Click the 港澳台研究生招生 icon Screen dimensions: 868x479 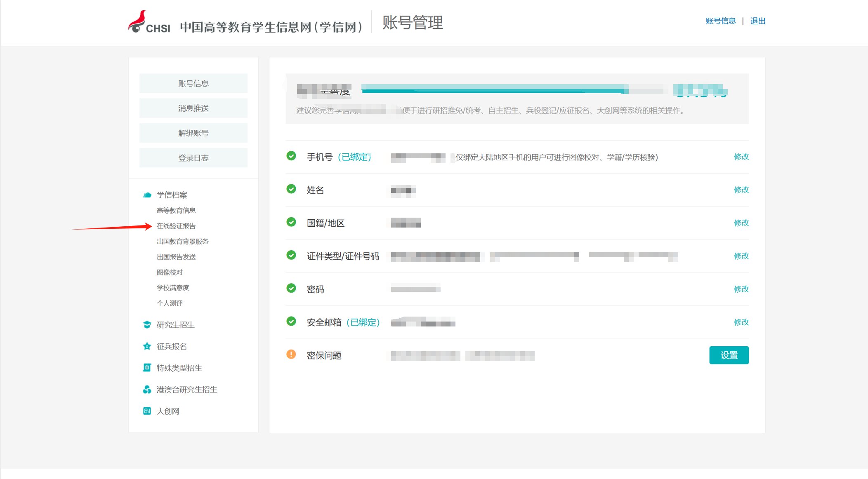point(147,390)
